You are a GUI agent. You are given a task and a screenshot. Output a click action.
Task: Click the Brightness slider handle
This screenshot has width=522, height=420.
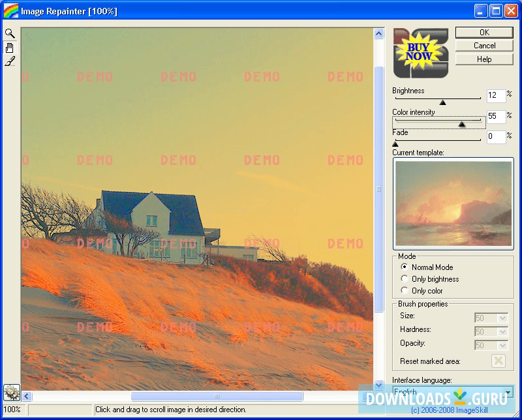(x=442, y=102)
